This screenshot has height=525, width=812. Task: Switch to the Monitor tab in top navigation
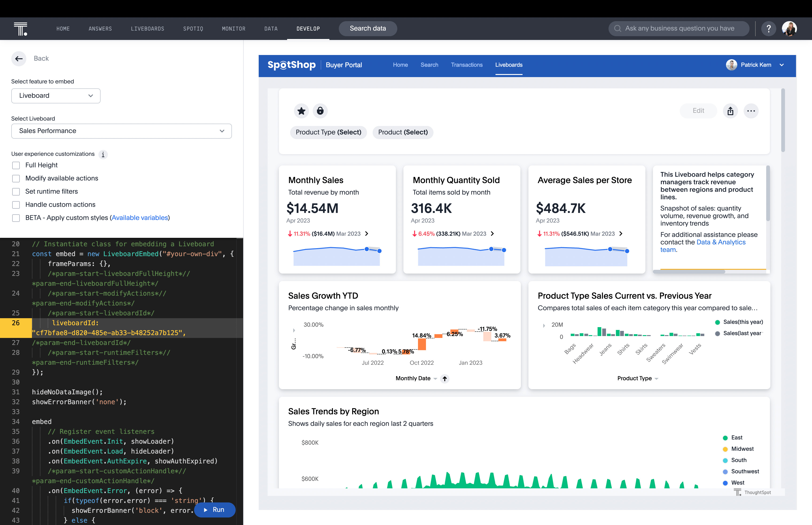[233, 29]
